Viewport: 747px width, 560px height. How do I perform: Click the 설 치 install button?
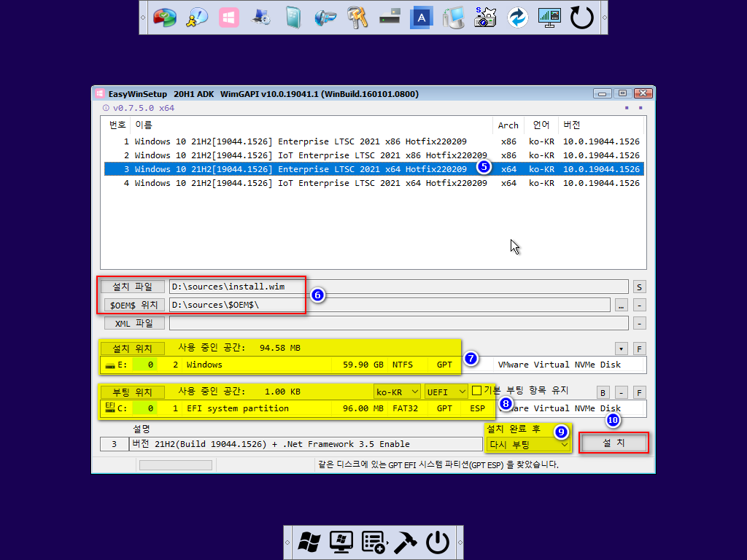pyautogui.click(x=614, y=443)
